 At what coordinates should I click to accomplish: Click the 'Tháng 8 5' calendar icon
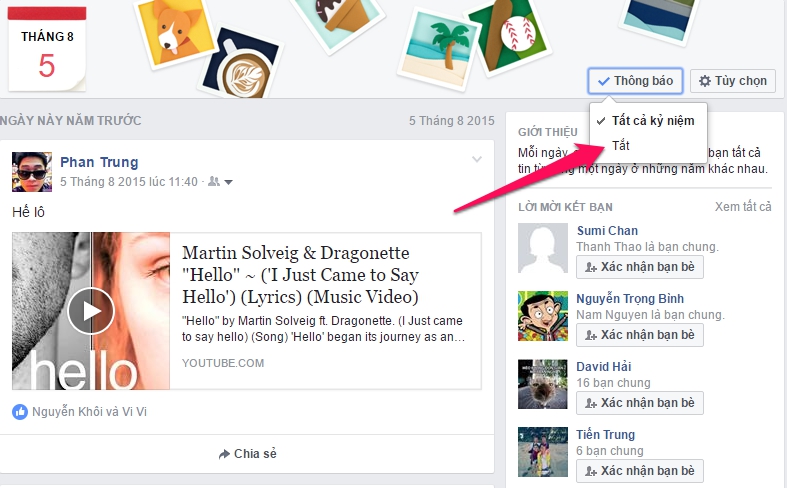[47, 49]
